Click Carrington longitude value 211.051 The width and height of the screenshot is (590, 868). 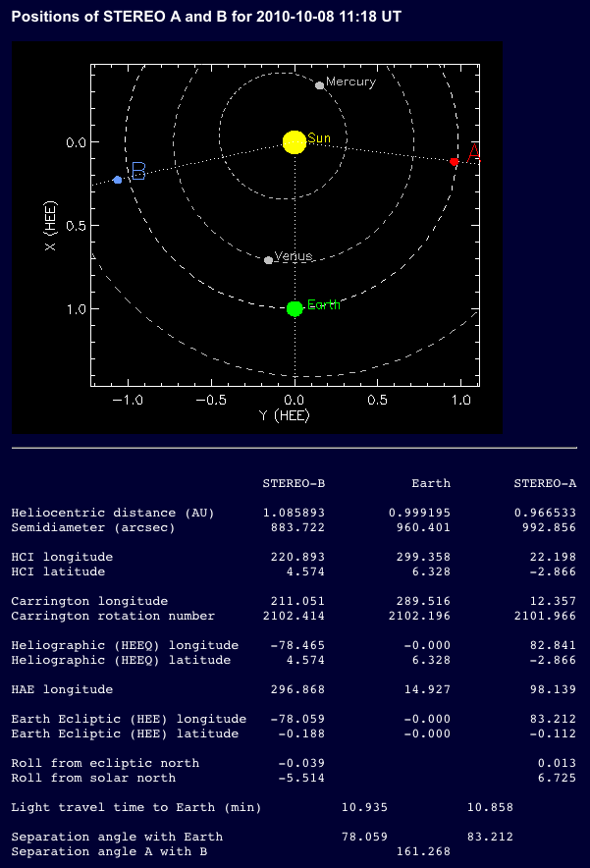pos(297,601)
